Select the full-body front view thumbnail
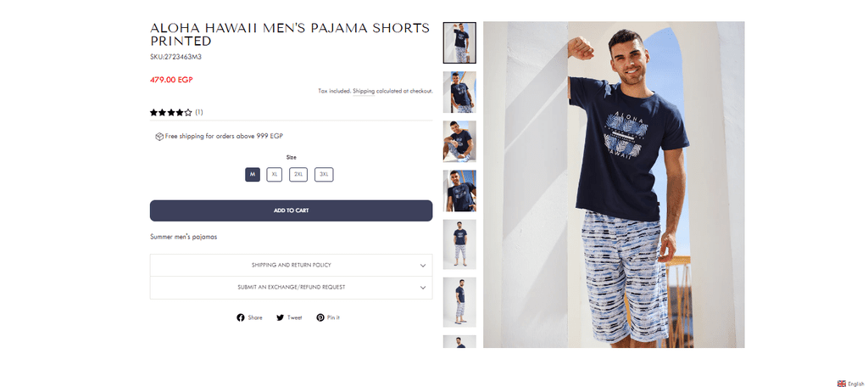This screenshot has width=868, height=387. click(x=459, y=244)
